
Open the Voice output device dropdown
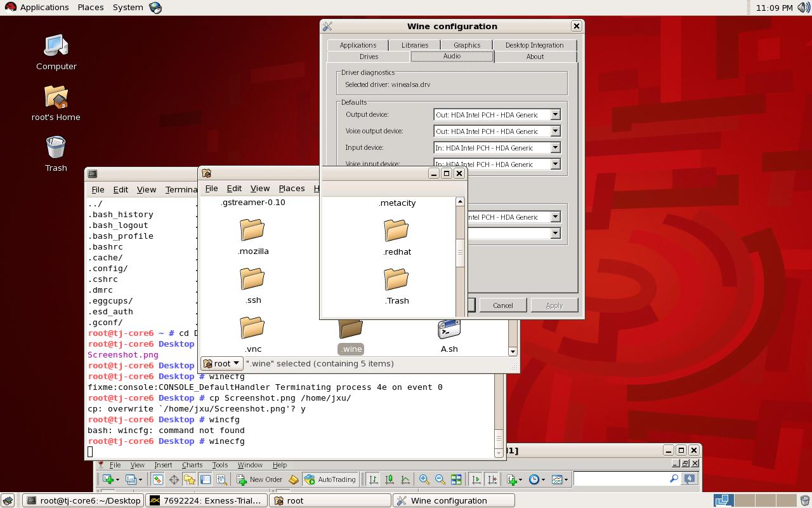coord(555,131)
